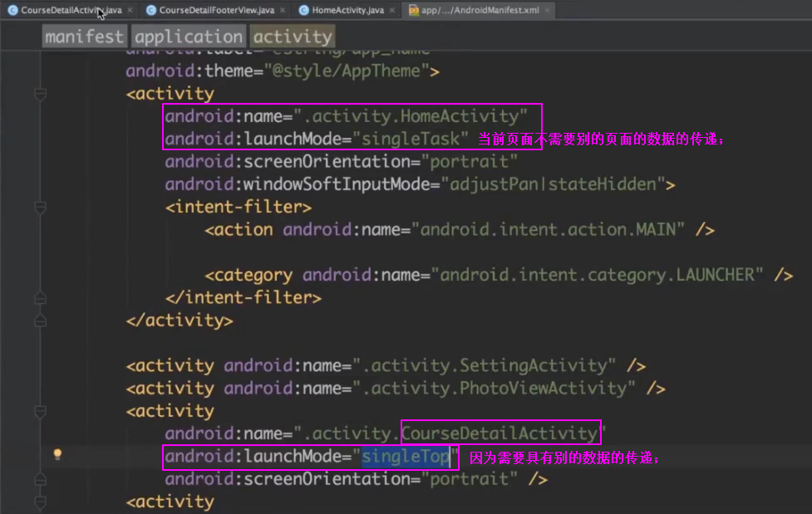
Task: Click the class icon on HomeActivity.java tab
Action: tap(303, 10)
